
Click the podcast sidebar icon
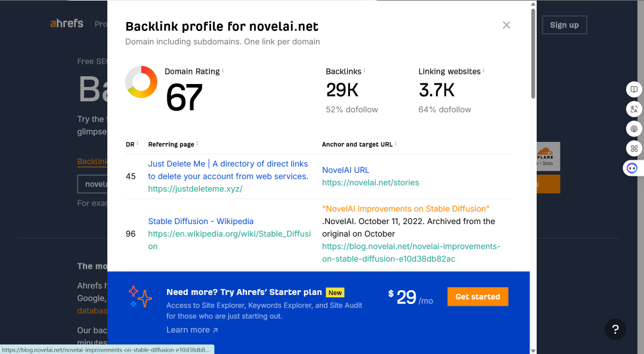[x=634, y=129]
